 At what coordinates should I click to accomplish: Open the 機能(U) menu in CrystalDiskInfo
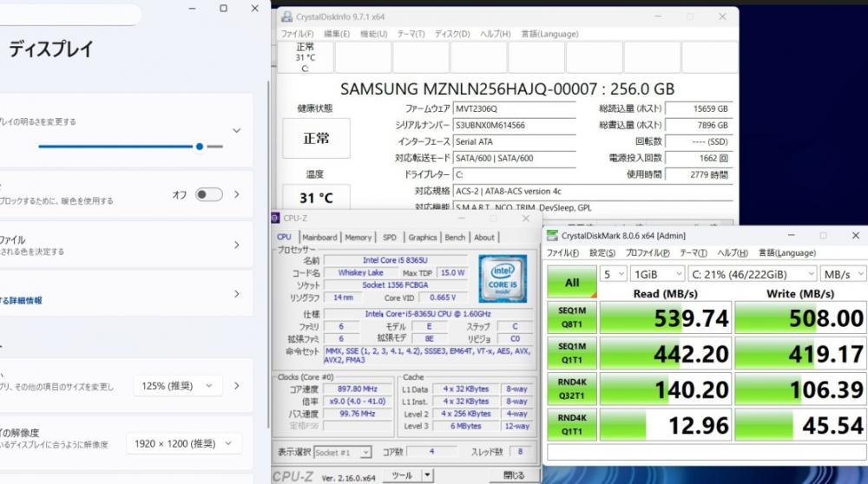373,34
